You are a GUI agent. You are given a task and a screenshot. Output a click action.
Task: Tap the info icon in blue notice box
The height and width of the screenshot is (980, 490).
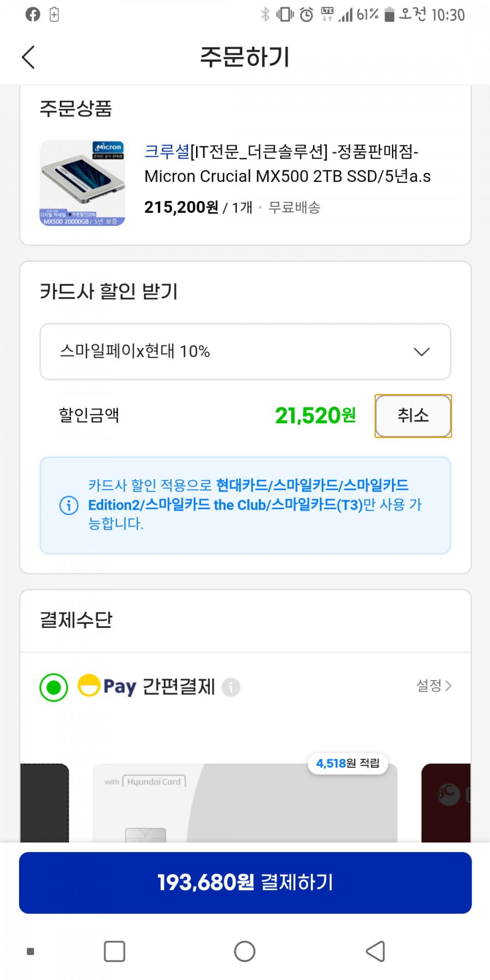69,505
